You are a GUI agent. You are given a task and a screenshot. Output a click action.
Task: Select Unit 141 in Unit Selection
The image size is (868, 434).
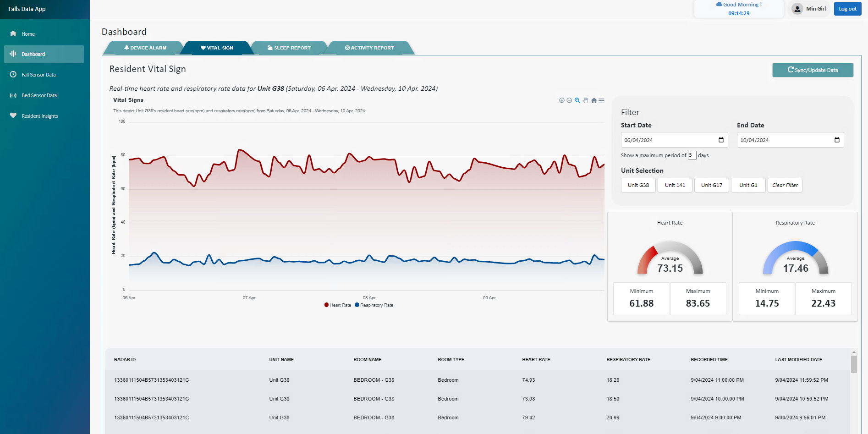tap(675, 185)
